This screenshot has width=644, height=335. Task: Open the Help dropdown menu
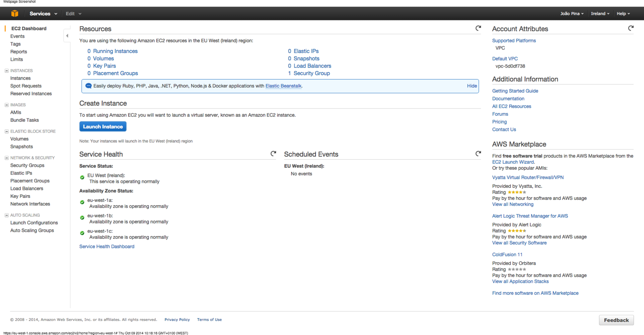point(623,14)
